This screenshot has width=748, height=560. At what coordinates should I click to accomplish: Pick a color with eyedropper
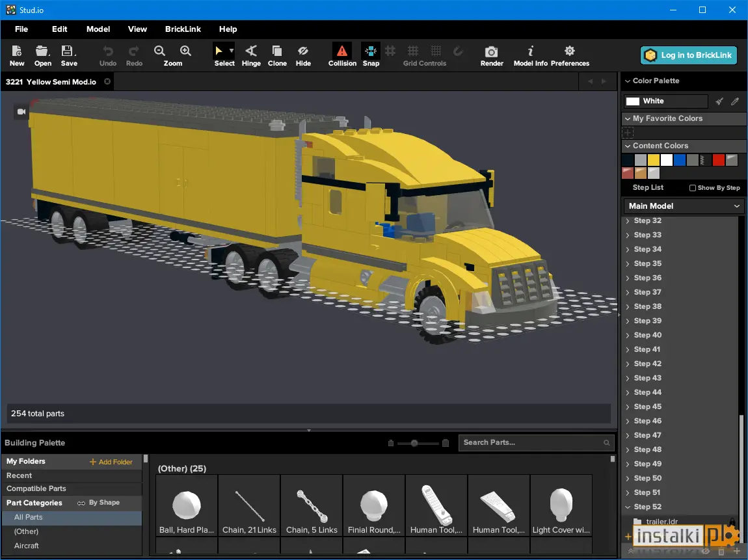coord(735,101)
